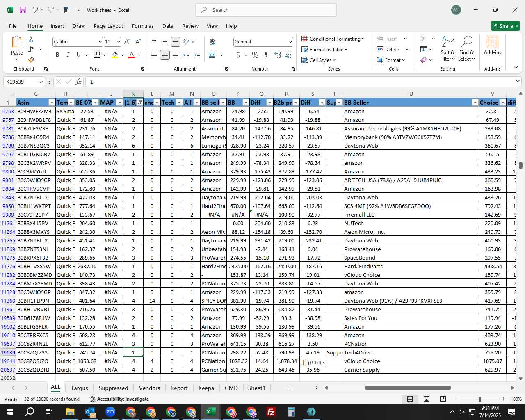Click Format as Table button
Screen dimensions: 525x420
pos(324,49)
